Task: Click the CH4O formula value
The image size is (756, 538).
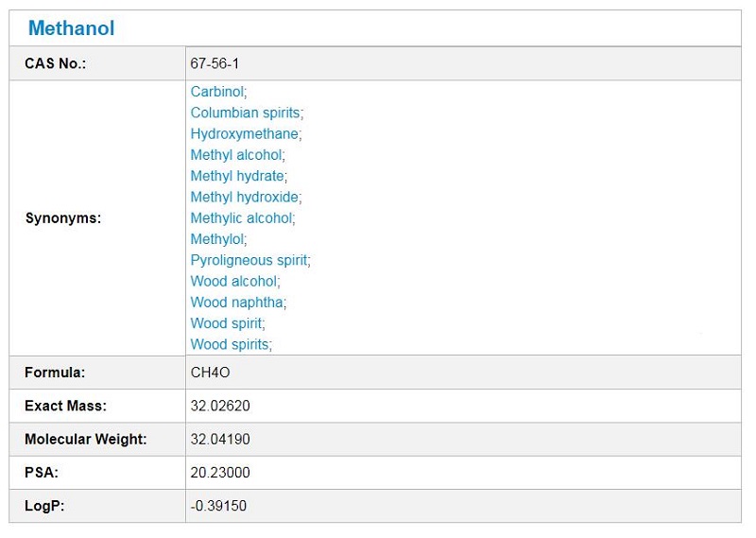Action: 210,373
